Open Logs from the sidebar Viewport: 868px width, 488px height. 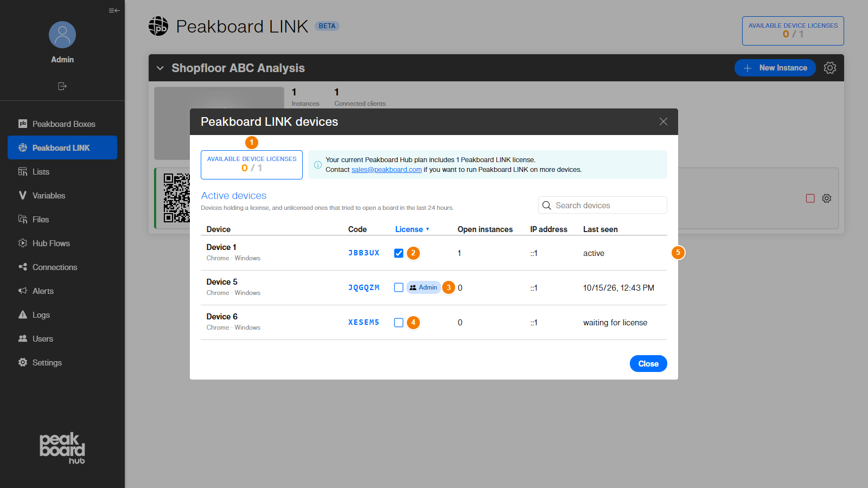(x=62, y=314)
